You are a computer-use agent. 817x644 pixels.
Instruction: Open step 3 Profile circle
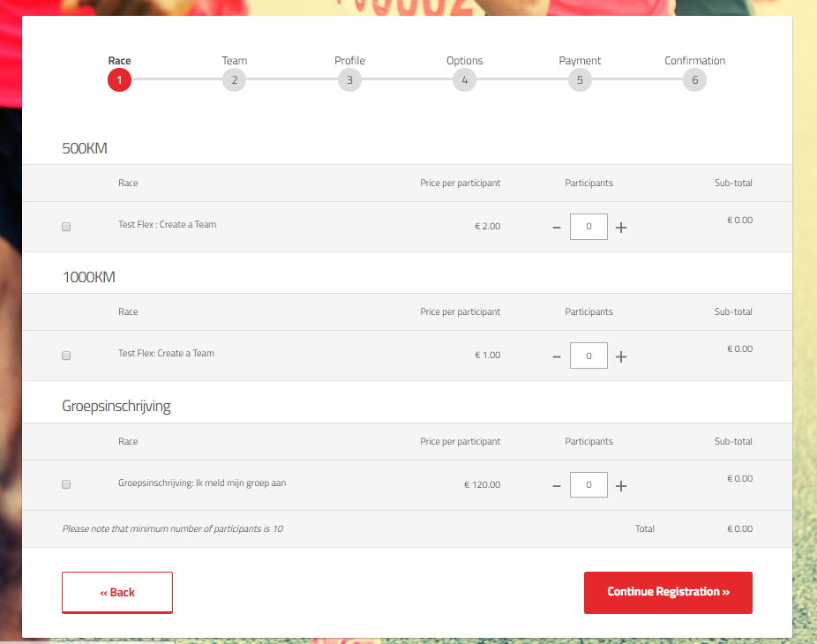pyautogui.click(x=349, y=79)
